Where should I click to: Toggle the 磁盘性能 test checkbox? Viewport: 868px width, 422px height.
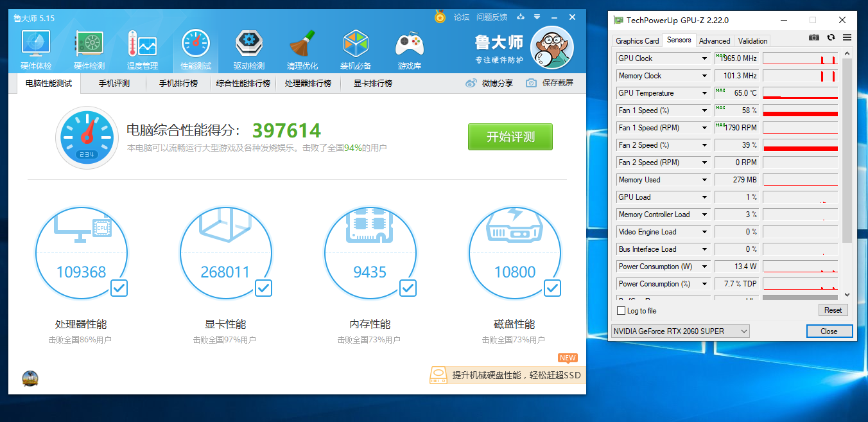(552, 288)
